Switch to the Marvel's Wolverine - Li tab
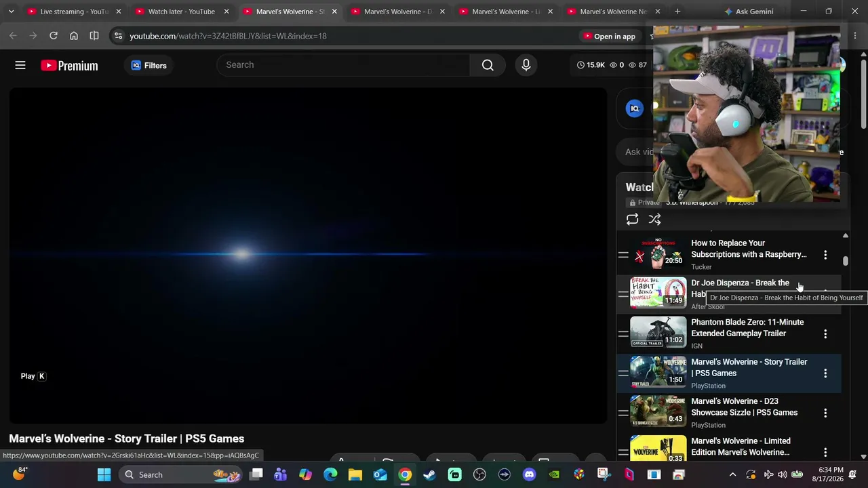 506,12
